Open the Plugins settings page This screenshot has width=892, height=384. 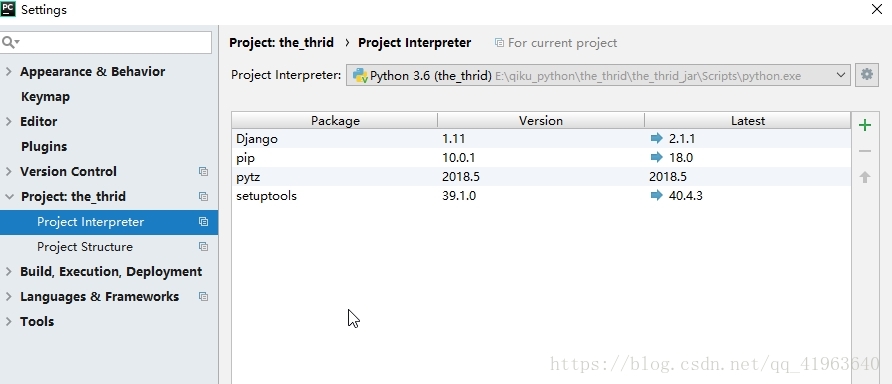[x=44, y=147]
